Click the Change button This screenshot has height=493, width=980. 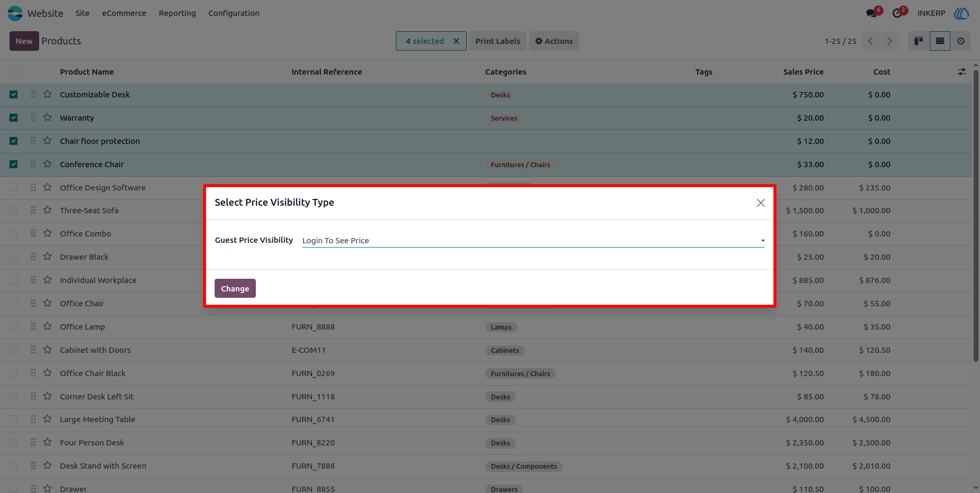[x=235, y=288]
